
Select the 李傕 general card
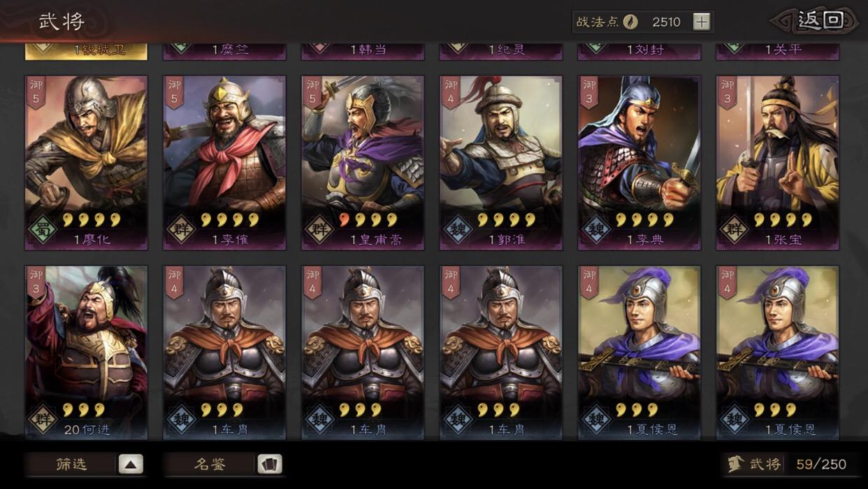[224, 162]
